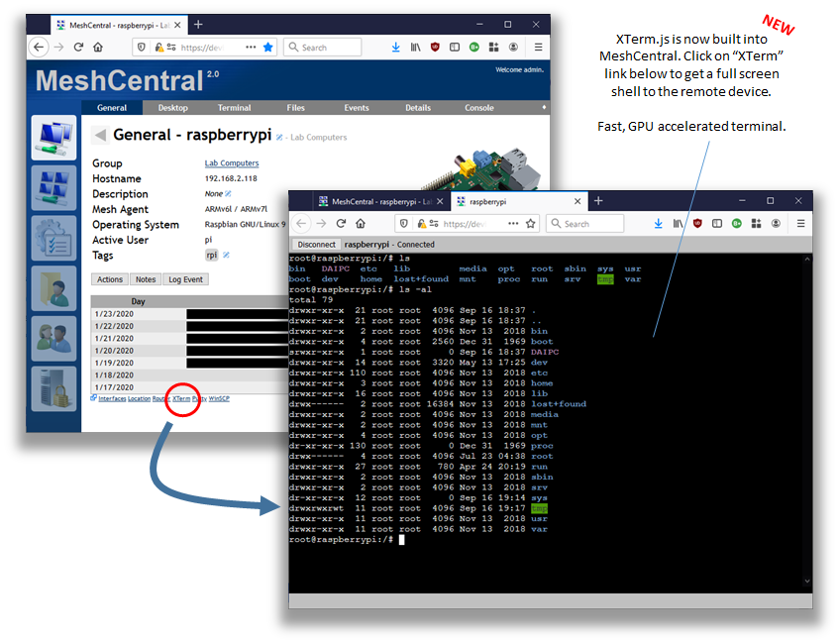Open the Firefox hamburger application menu
839x644 pixels.
click(537, 47)
